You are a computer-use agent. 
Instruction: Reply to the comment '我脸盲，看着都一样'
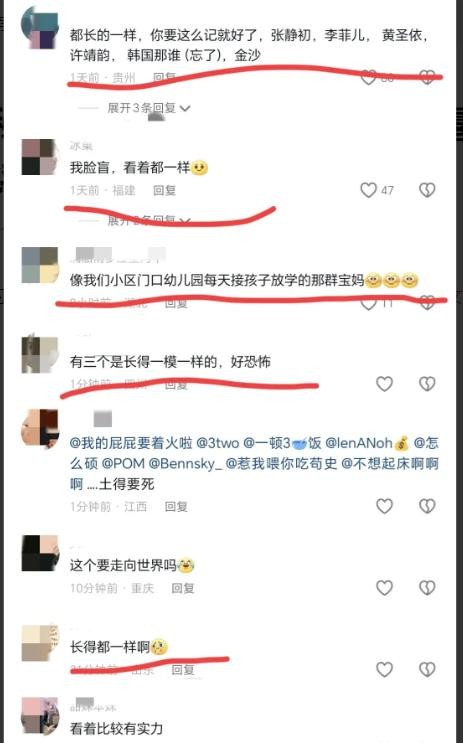pos(164,190)
